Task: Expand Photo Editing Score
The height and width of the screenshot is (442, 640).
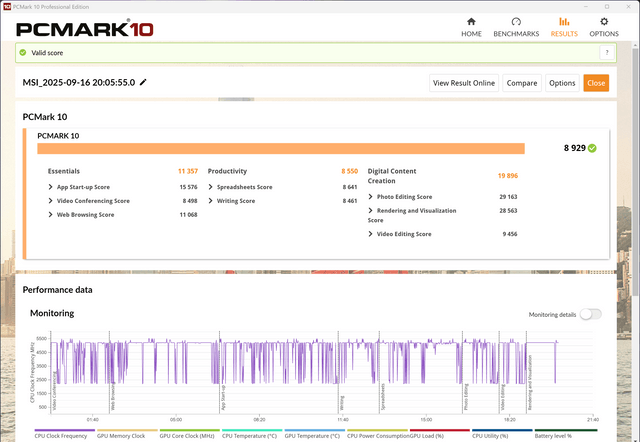Action: point(370,197)
